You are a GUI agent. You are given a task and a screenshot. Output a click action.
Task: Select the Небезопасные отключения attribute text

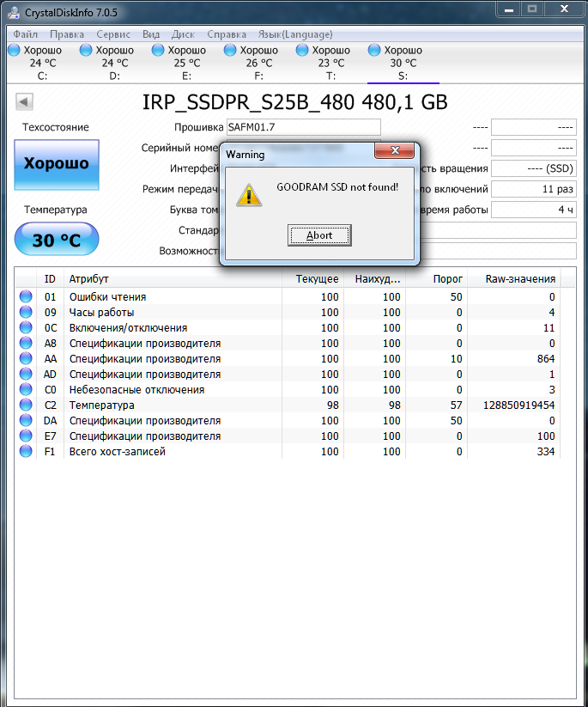point(137,389)
